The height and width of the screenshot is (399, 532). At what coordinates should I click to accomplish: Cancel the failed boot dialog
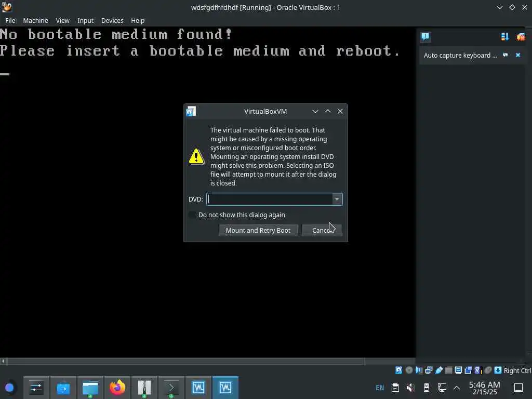coord(322,230)
